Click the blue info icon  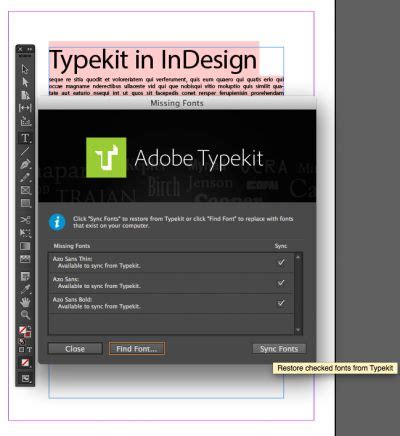click(x=57, y=222)
